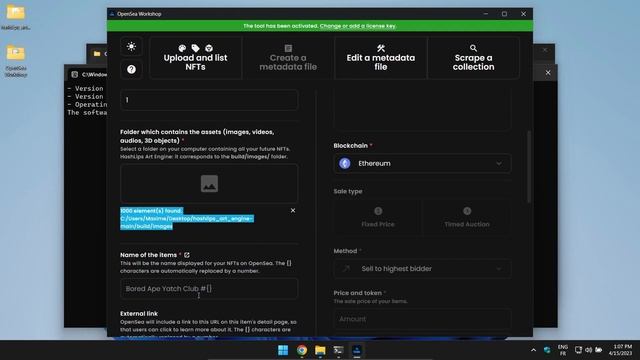
Task: Open clock and date in taskbar
Action: pyautogui.click(x=620, y=350)
